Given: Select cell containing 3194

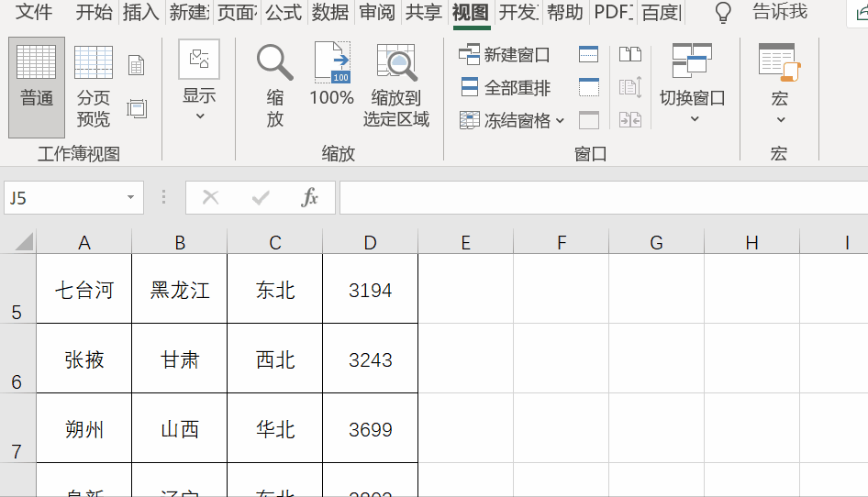Looking at the screenshot, I should pyautogui.click(x=371, y=290).
